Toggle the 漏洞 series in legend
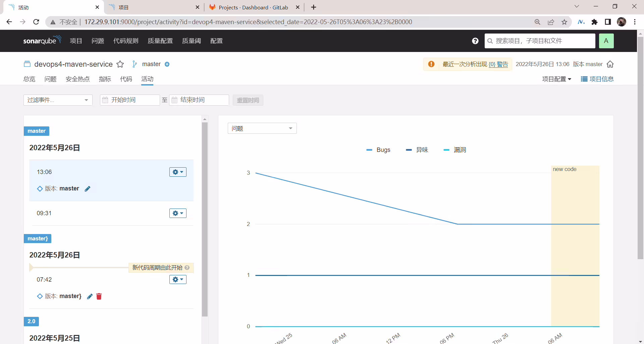 click(454, 150)
